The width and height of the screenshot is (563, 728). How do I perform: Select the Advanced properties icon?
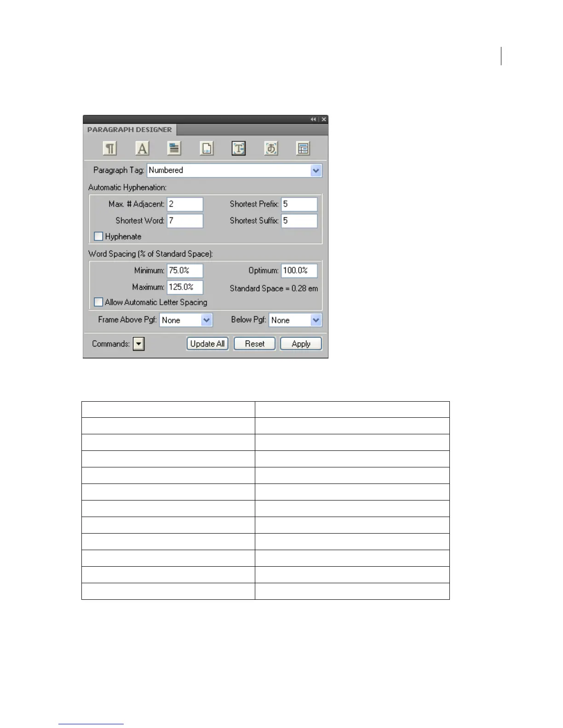pyautogui.click(x=239, y=148)
